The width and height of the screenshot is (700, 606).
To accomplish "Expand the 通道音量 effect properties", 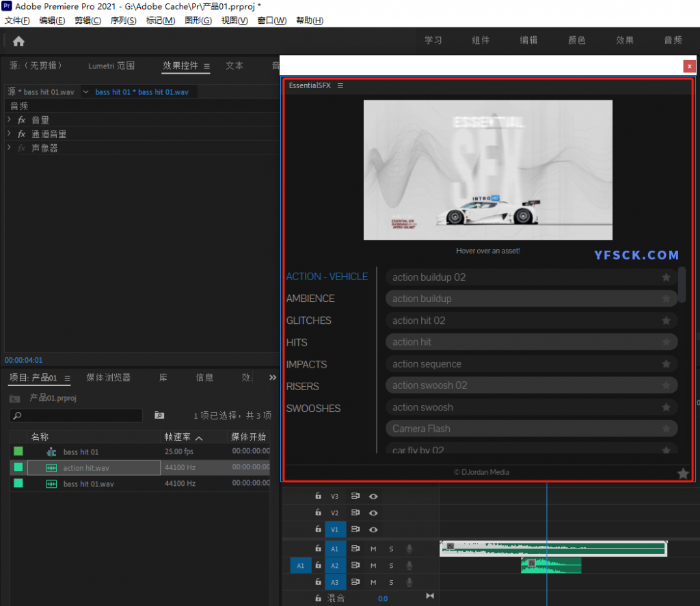I will pyautogui.click(x=9, y=133).
